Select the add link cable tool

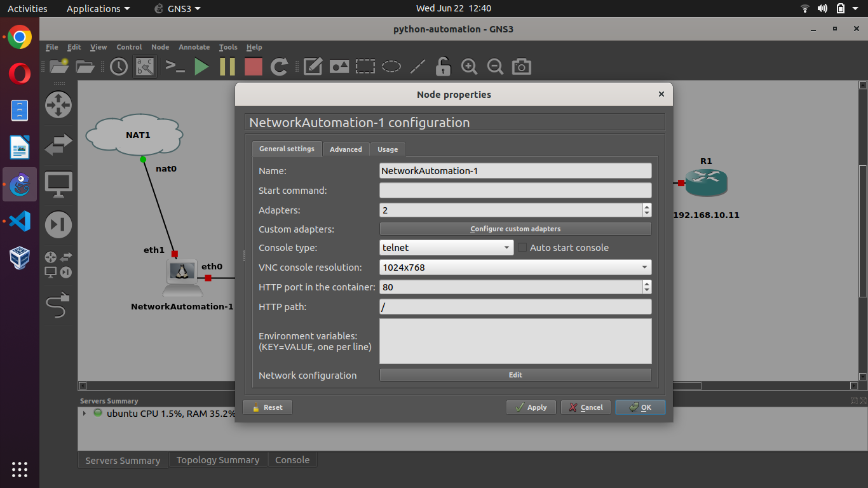point(58,305)
